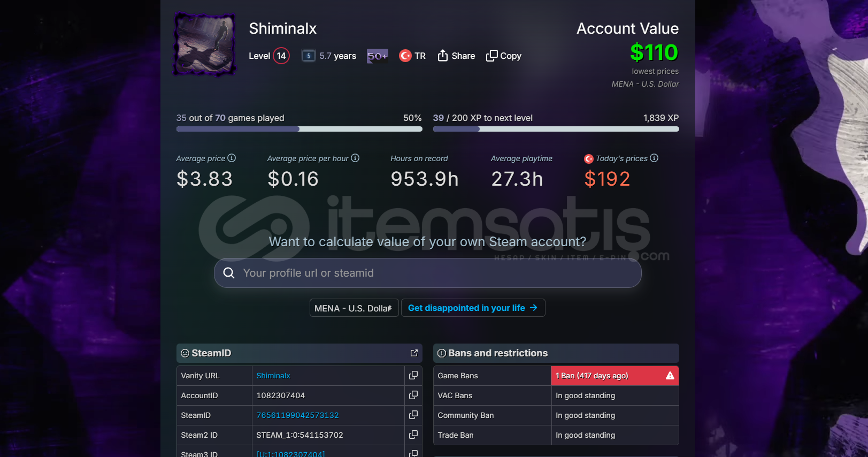The height and width of the screenshot is (457, 868).
Task: Click the smiley icon beside SteamID heading
Action: click(185, 353)
